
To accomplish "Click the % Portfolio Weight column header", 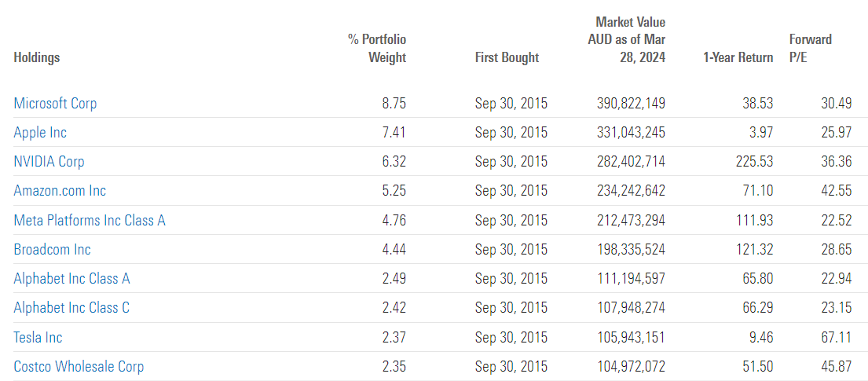I will [x=377, y=49].
